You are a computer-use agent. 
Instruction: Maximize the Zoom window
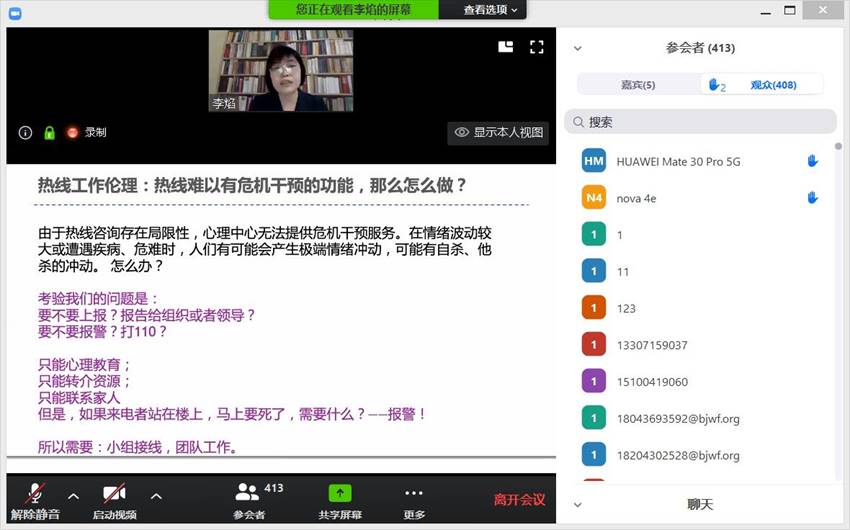(790, 10)
